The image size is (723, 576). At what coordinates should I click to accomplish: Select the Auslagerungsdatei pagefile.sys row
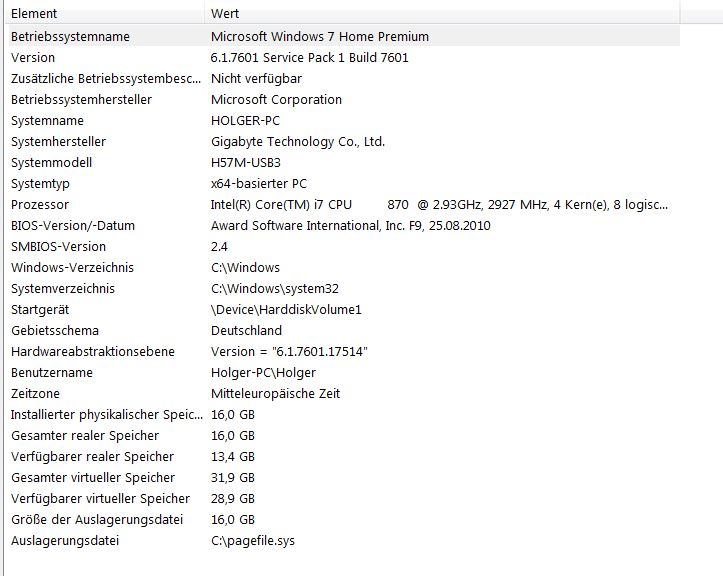pos(65,541)
